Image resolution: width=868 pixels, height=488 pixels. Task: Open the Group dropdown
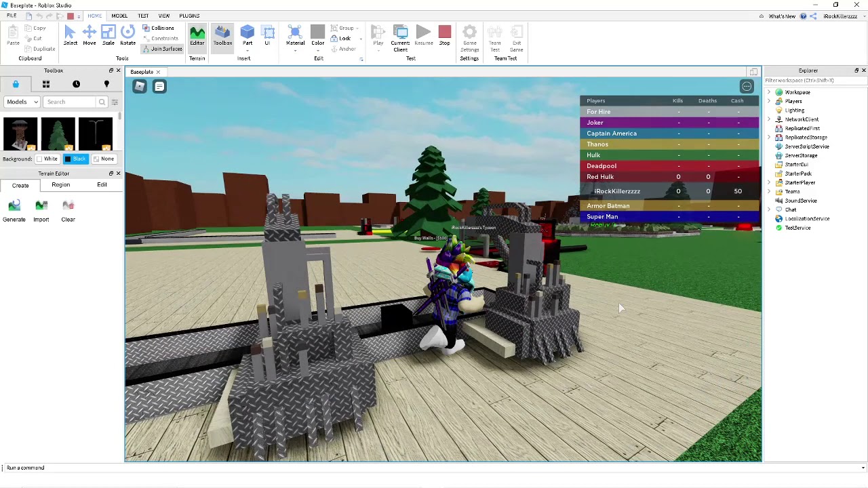(x=344, y=28)
